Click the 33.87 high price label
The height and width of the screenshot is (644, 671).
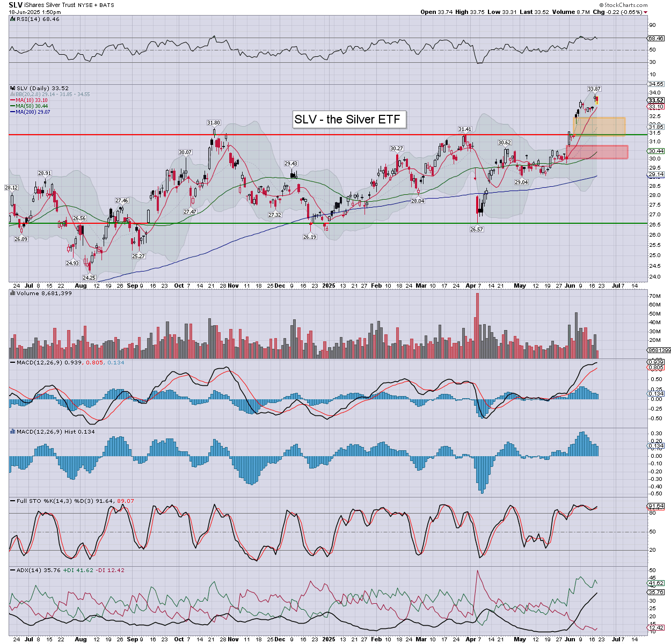[594, 89]
